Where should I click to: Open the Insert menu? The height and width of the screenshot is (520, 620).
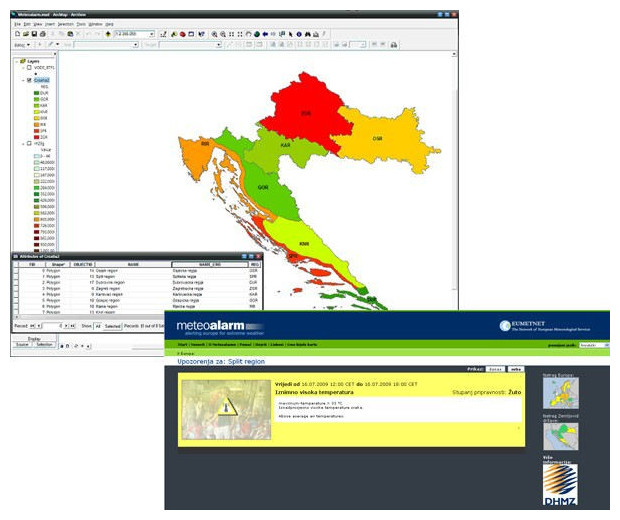50,24
